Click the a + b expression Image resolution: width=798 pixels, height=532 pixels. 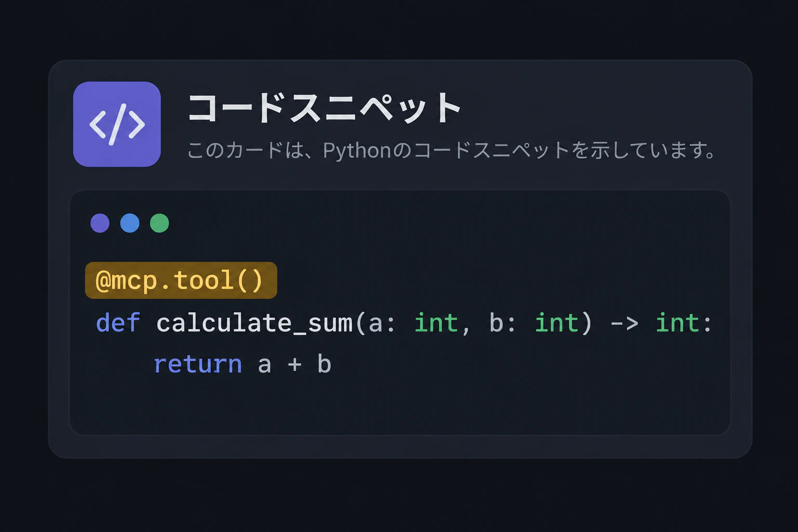[295, 364]
